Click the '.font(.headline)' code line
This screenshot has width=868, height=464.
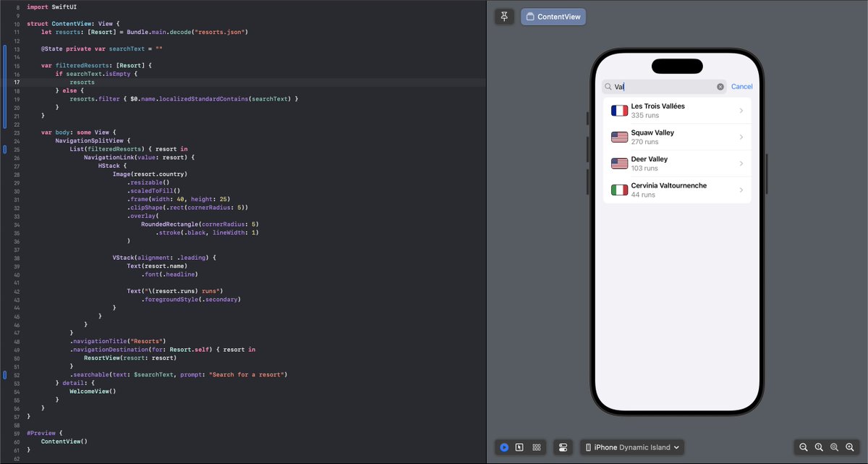[169, 274]
